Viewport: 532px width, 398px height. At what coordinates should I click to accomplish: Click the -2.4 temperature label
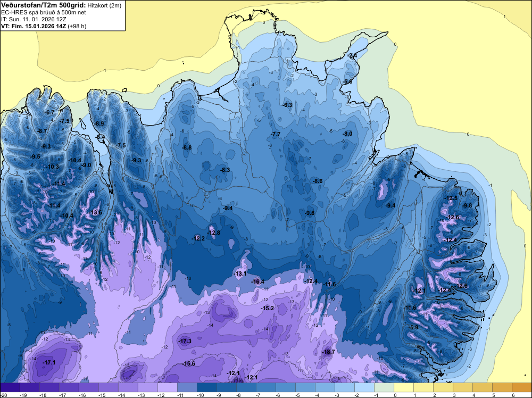[x=352, y=55]
